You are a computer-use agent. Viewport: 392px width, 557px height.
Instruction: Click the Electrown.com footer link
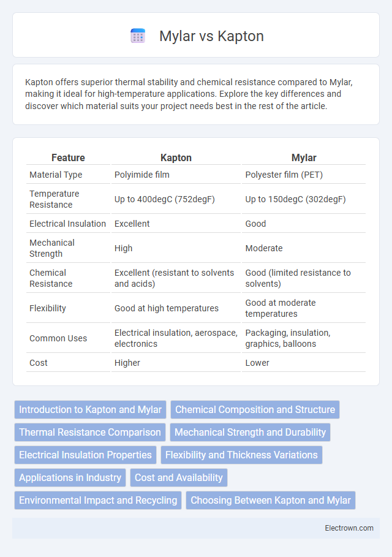(x=349, y=528)
